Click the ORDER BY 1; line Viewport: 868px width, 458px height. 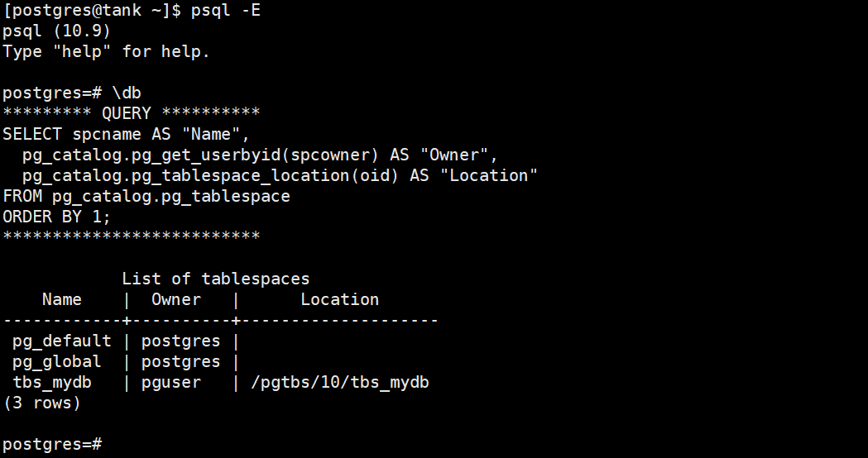[x=56, y=217]
